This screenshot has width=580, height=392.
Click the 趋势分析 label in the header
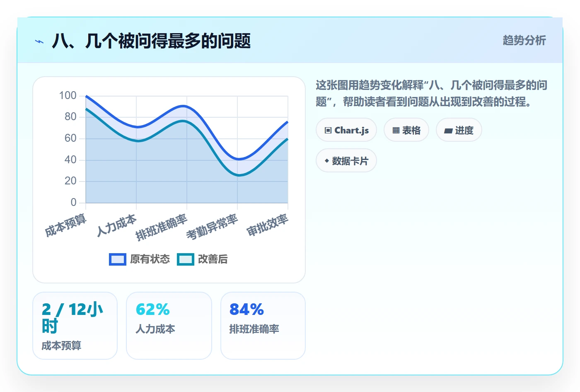pyautogui.click(x=524, y=40)
